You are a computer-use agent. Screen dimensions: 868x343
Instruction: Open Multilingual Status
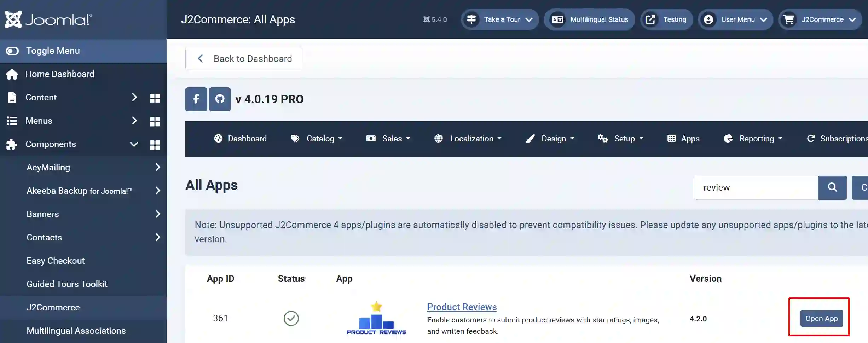click(589, 19)
